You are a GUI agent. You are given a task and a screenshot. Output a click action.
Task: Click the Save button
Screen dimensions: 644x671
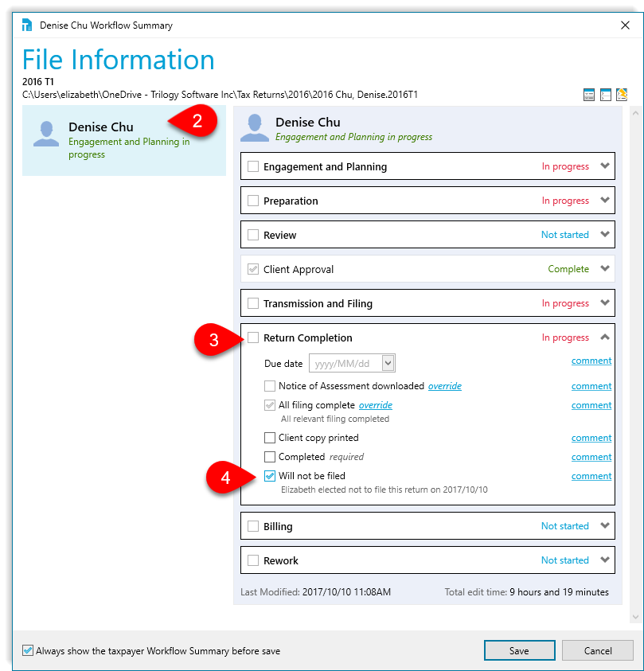(520, 650)
